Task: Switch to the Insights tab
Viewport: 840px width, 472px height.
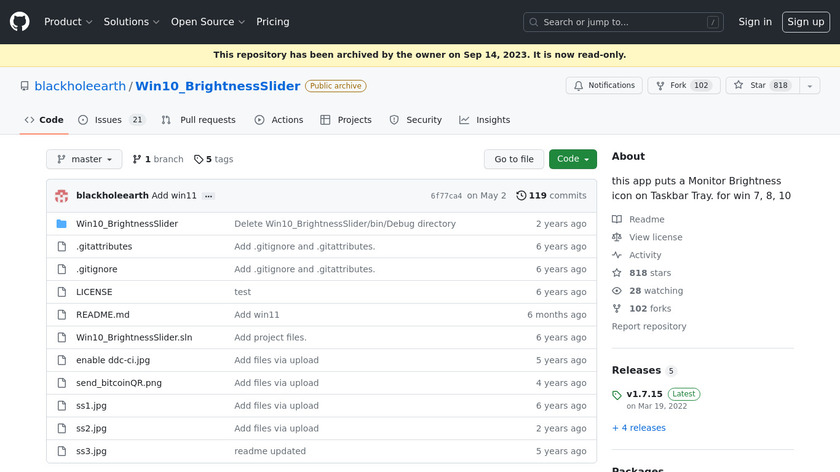Action: point(484,120)
